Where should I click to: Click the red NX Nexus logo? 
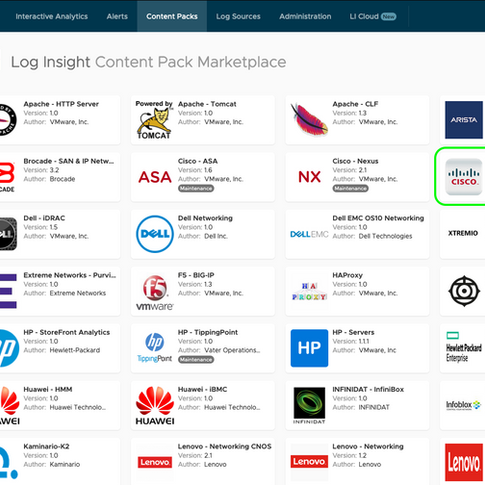(x=309, y=177)
